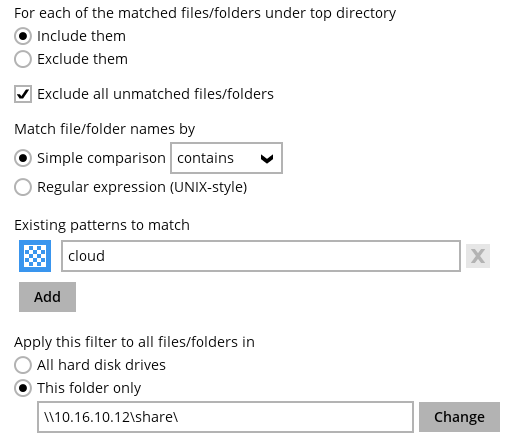Click Exclude all unmatched files/folders label
The image size is (517, 443).
click(155, 94)
